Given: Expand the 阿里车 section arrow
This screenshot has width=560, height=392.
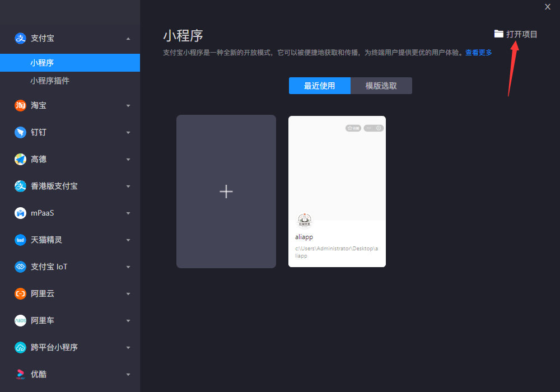Looking at the screenshot, I should click(x=128, y=321).
